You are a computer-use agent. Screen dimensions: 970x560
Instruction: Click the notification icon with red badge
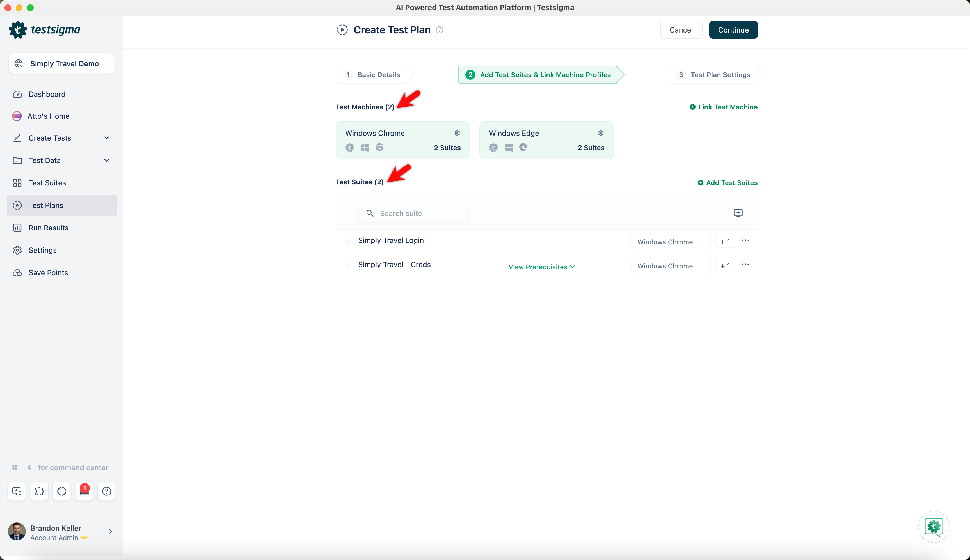pyautogui.click(x=84, y=491)
